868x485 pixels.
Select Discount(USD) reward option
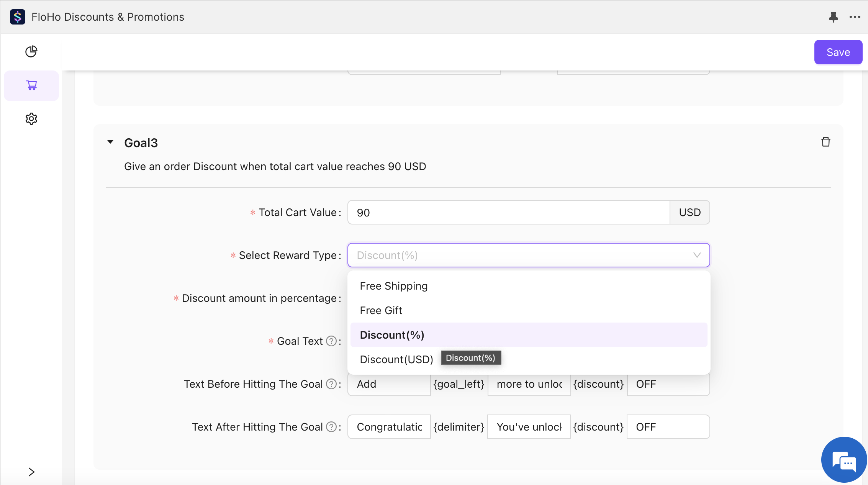click(396, 360)
